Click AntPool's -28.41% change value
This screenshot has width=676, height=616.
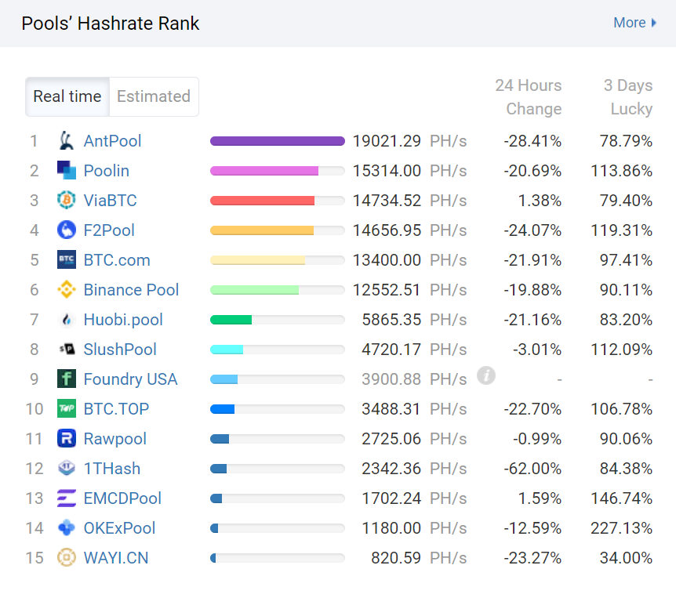coord(532,141)
